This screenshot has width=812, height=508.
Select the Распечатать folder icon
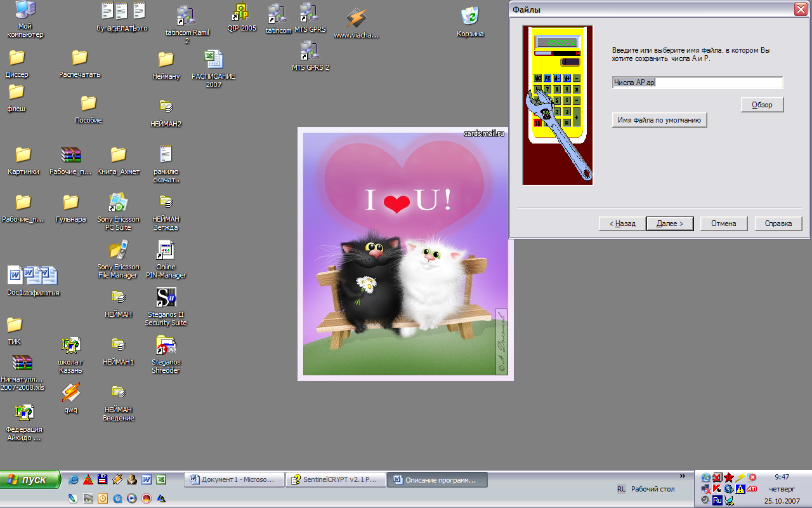coord(79,63)
